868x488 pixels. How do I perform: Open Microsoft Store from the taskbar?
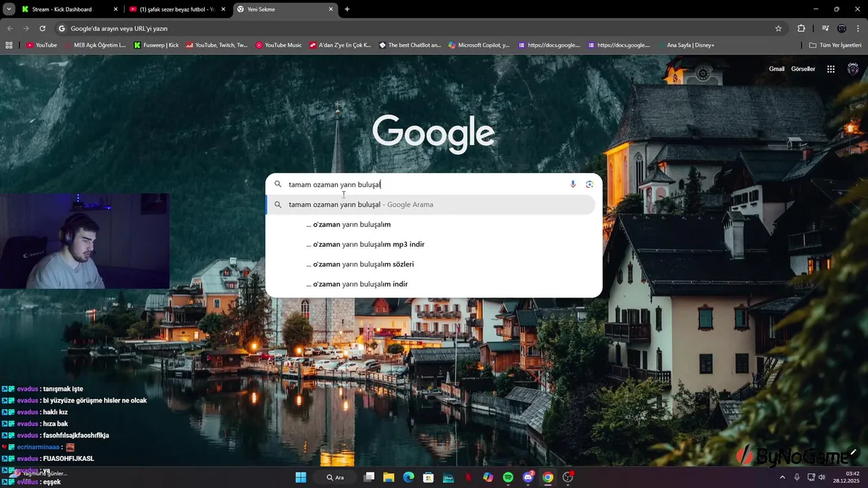(429, 477)
